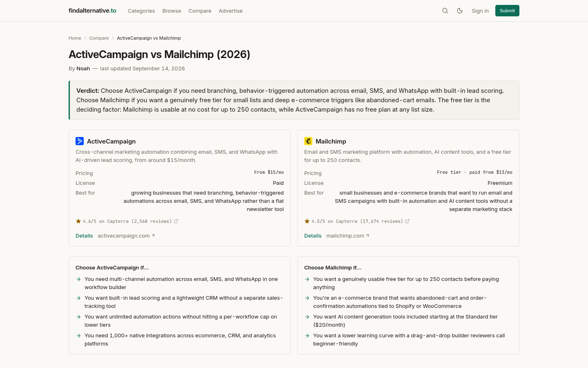Open 4.5/5 on Capterra rating link
The image size is (588, 368).
357,221
